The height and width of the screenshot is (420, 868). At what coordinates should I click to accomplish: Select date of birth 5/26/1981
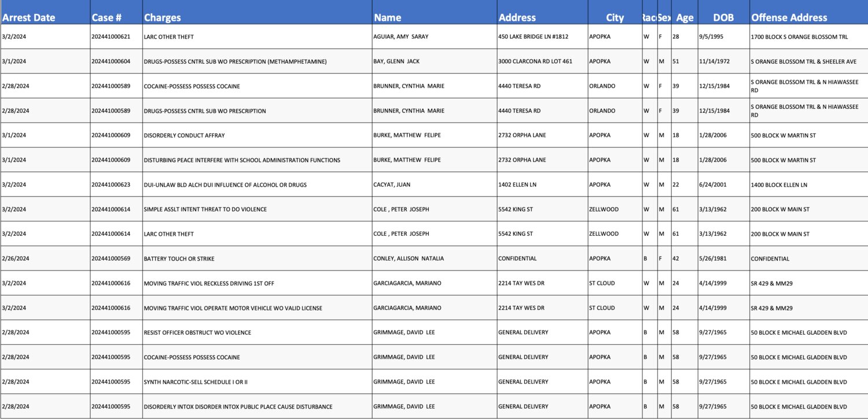click(x=713, y=258)
